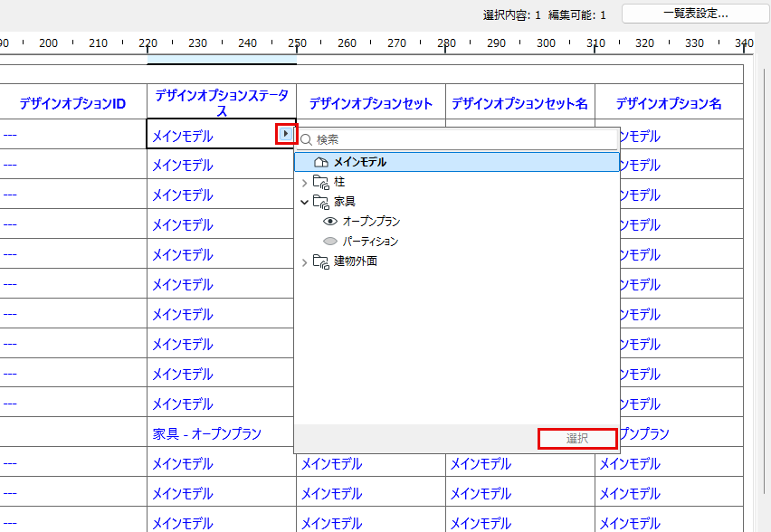The width and height of the screenshot is (771, 532).
Task: Click ruler mark 260
Action: coord(347,43)
